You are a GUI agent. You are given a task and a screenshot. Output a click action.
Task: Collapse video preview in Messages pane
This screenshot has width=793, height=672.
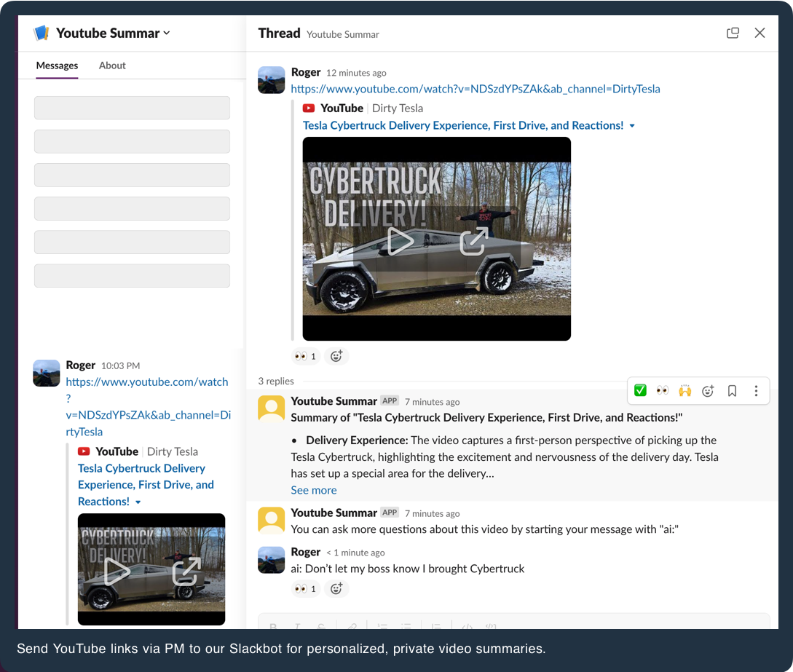[x=138, y=502]
